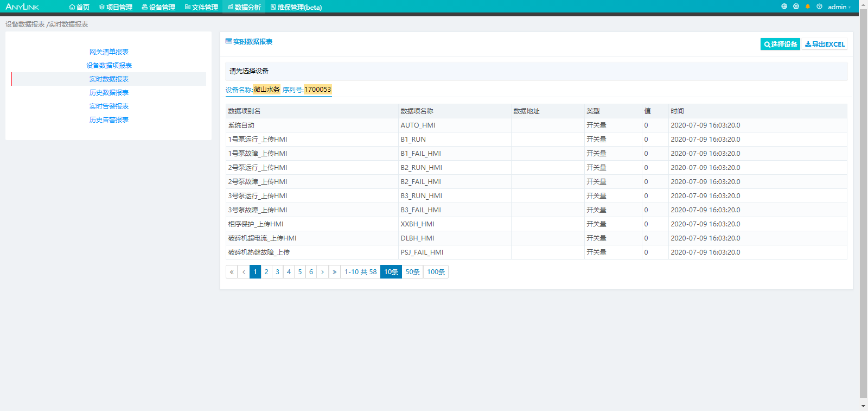Set page size to 100条
The width and height of the screenshot is (868, 411).
(x=436, y=272)
